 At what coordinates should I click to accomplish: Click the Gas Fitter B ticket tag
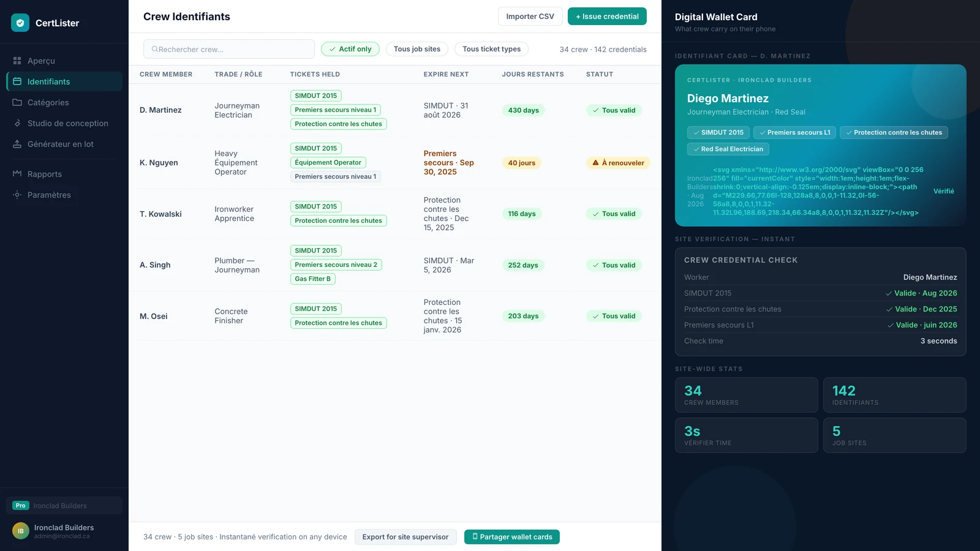(313, 279)
